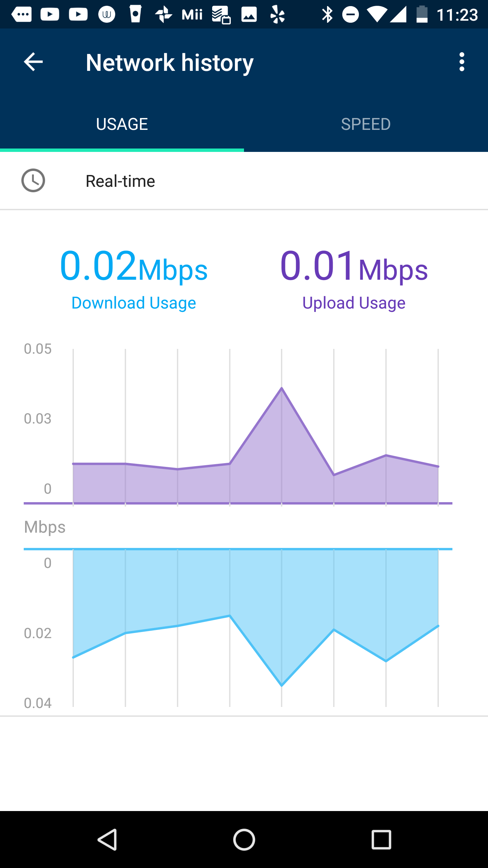
Task: Tap the Yelp notification icon
Action: pos(278,15)
